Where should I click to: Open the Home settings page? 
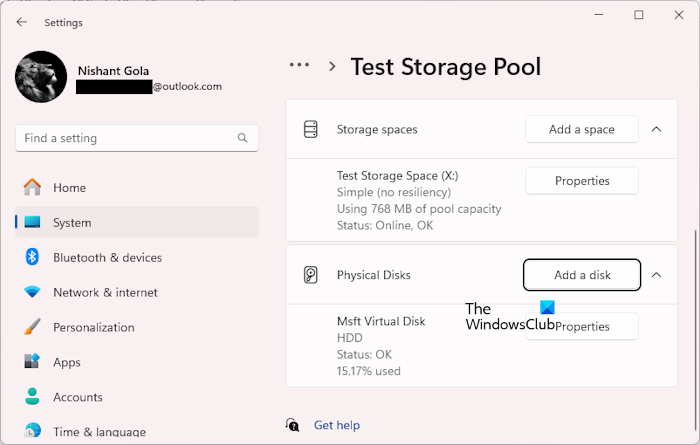(69, 187)
